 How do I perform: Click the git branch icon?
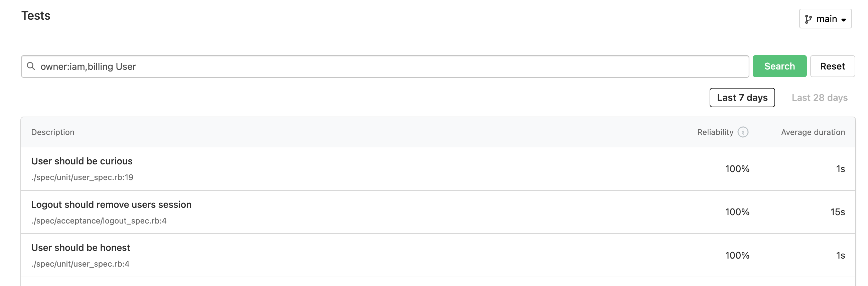click(808, 19)
